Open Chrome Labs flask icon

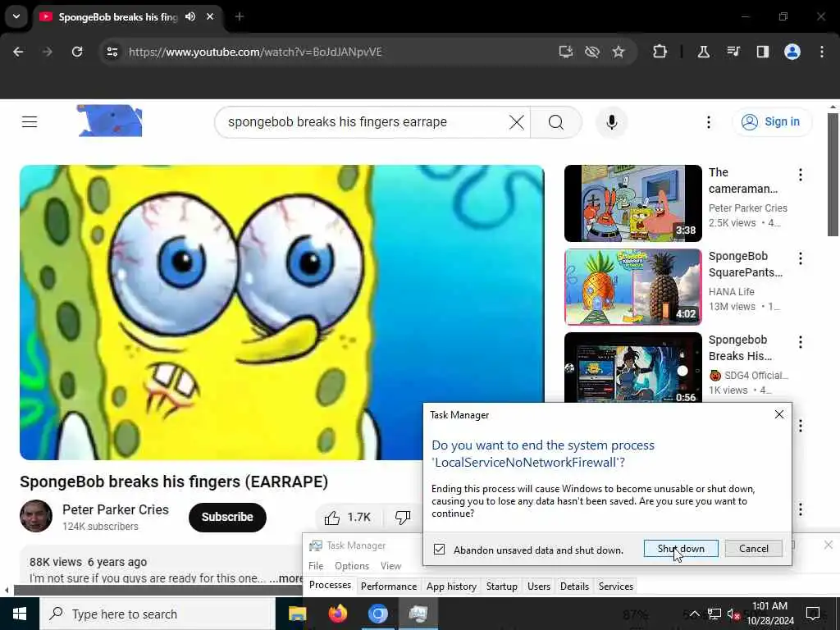pos(703,52)
